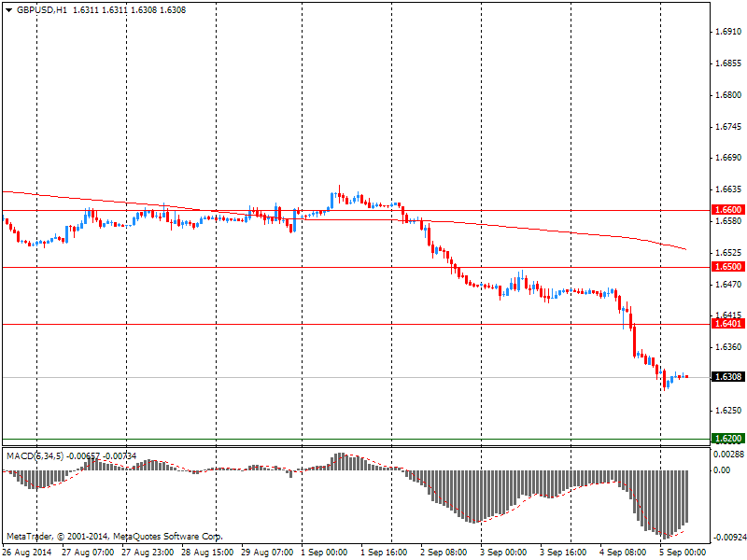Click the 1.6580 price scale value
747x560 pixels.
coord(729,221)
